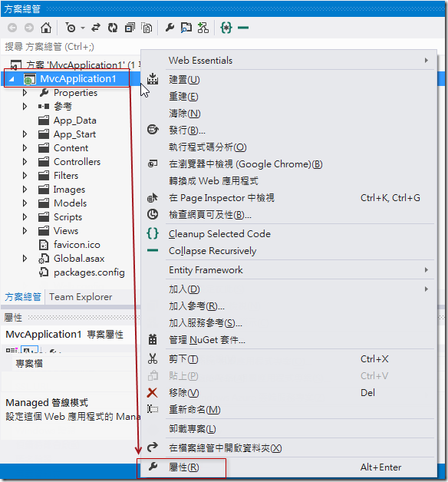Viewport: 448px width, 482px height.
Task: Click the green minus collapse toolbar icon
Action: (243, 28)
